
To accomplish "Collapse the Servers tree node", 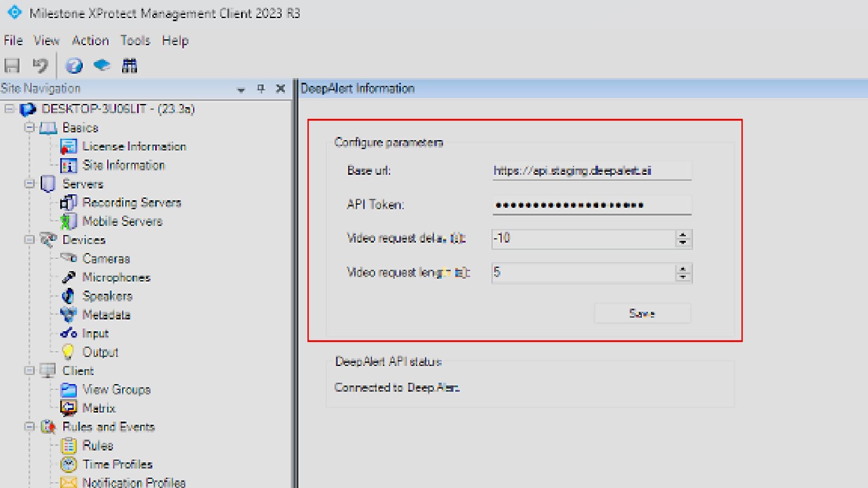I will click(x=29, y=184).
